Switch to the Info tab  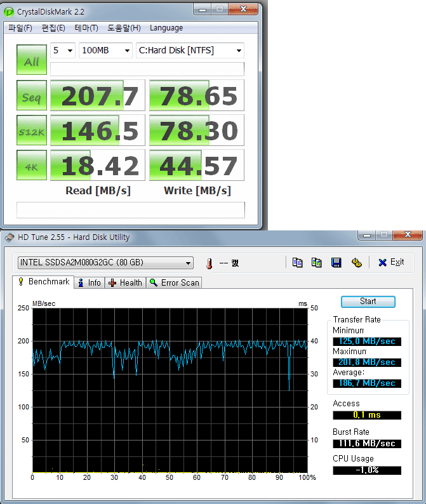click(90, 283)
